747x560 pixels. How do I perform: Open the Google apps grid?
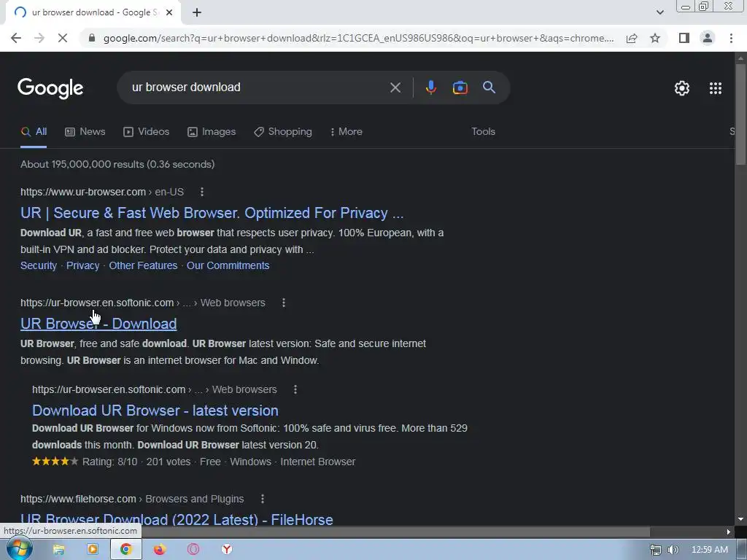click(716, 88)
